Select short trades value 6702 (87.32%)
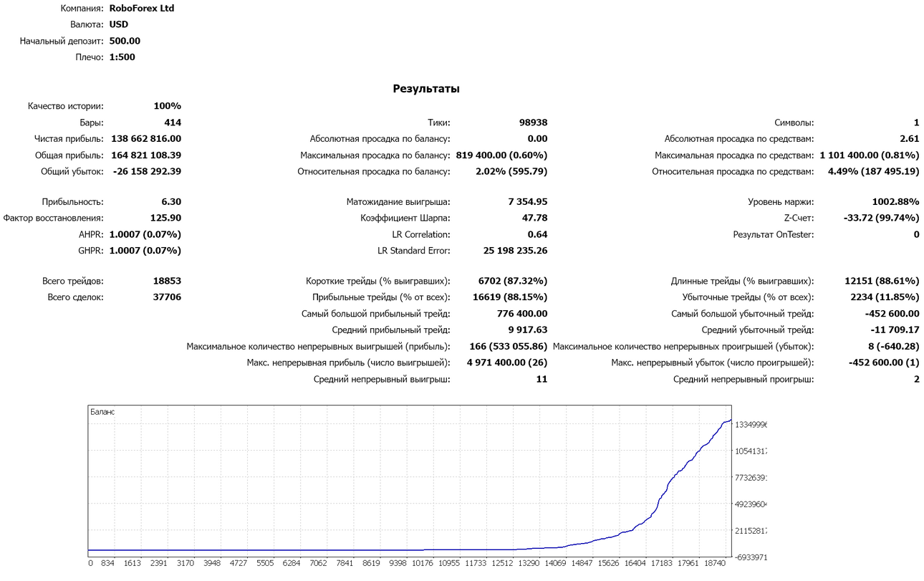 pos(513,281)
